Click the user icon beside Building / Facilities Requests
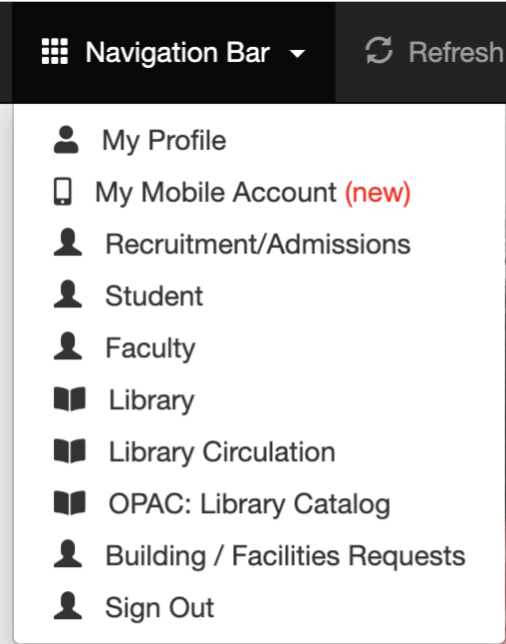 (x=68, y=554)
